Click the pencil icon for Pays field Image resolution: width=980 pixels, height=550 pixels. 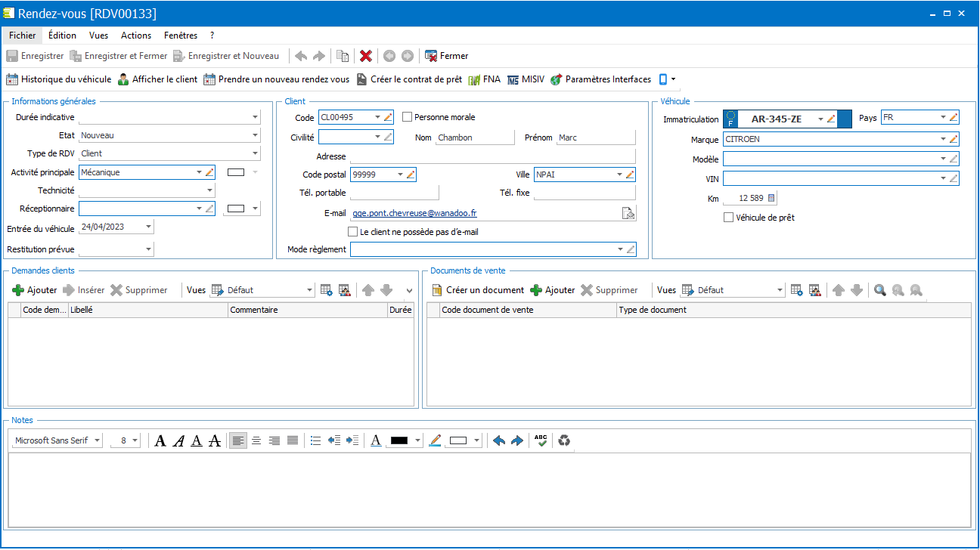pyautogui.click(x=954, y=117)
